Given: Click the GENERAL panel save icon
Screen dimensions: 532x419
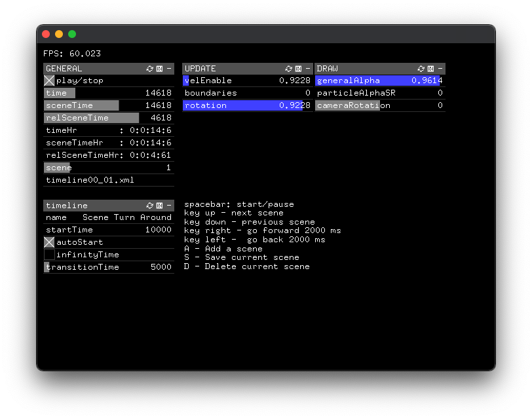Looking at the screenshot, I should pos(159,69).
